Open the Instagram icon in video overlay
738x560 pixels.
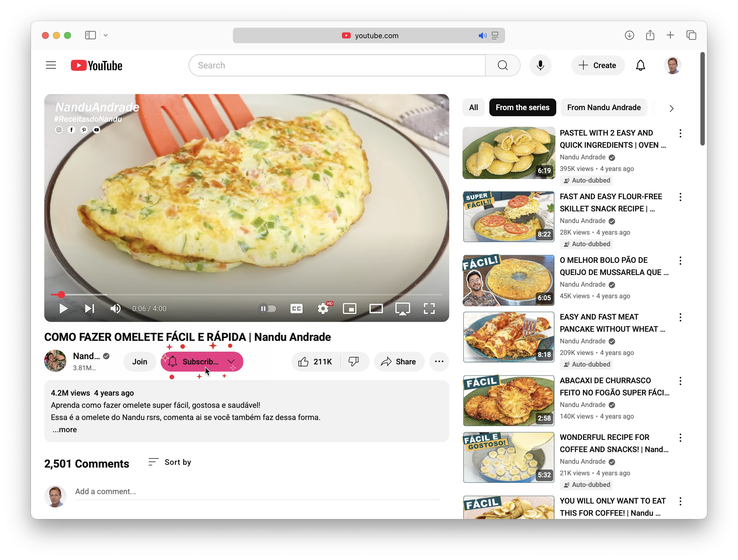coord(59,130)
